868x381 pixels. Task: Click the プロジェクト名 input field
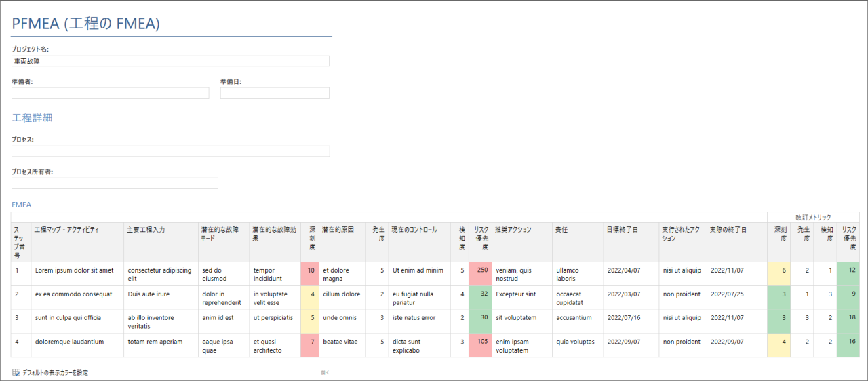170,61
